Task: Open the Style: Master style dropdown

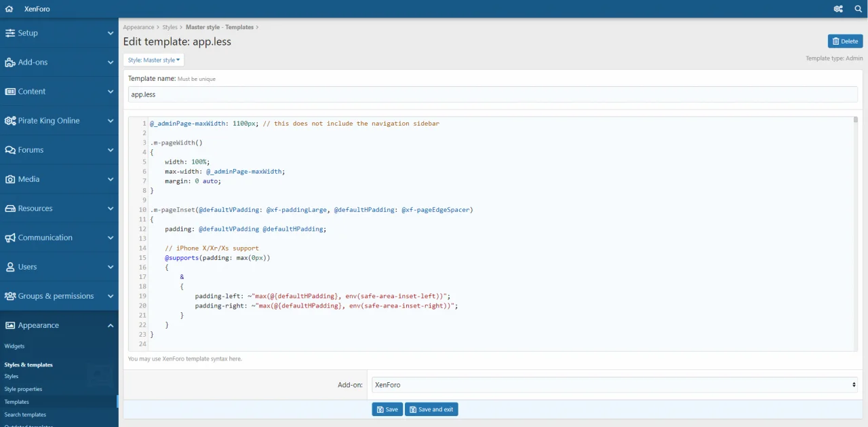Action: point(154,60)
